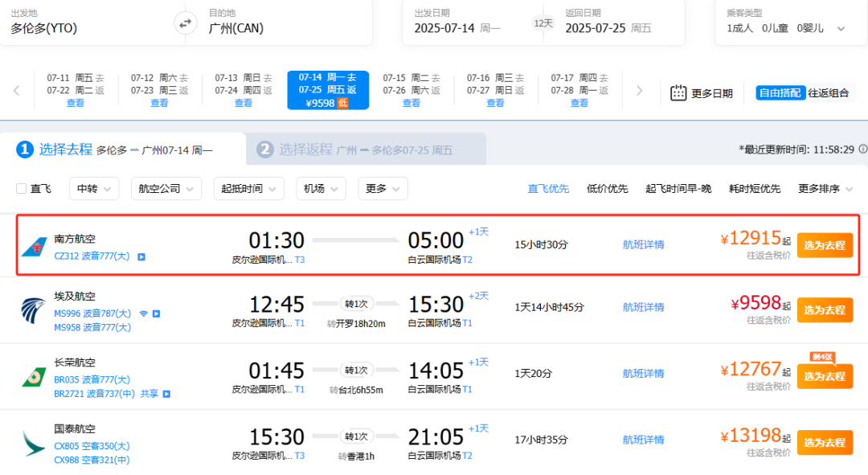This screenshot has width=868, height=475.
Task: Open the 机场 filter dropdown
Action: (321, 189)
